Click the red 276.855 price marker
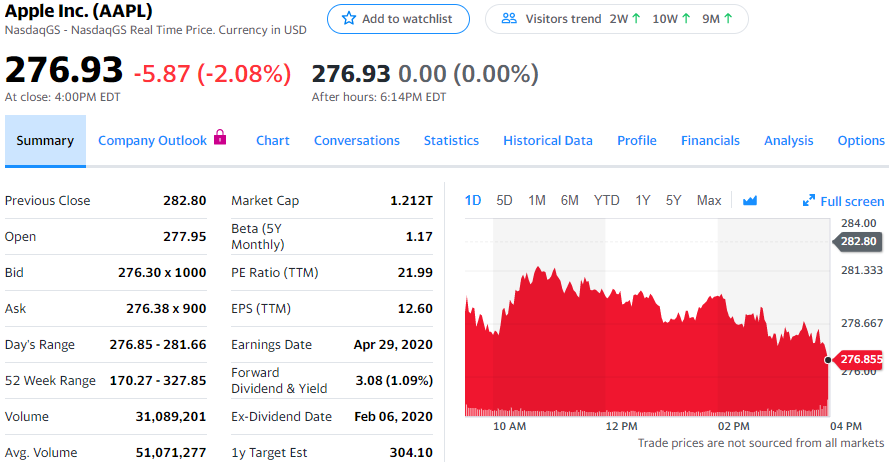889x462 pixels. pyautogui.click(x=859, y=359)
